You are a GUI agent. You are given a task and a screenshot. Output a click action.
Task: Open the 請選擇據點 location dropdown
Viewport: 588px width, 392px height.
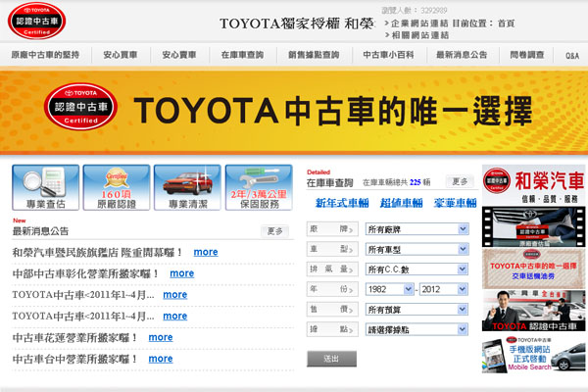[416, 329]
